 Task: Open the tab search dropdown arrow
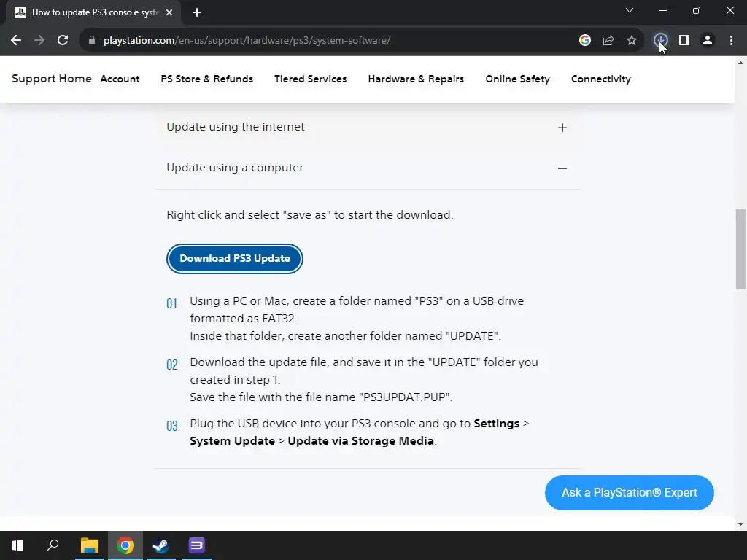pyautogui.click(x=630, y=10)
